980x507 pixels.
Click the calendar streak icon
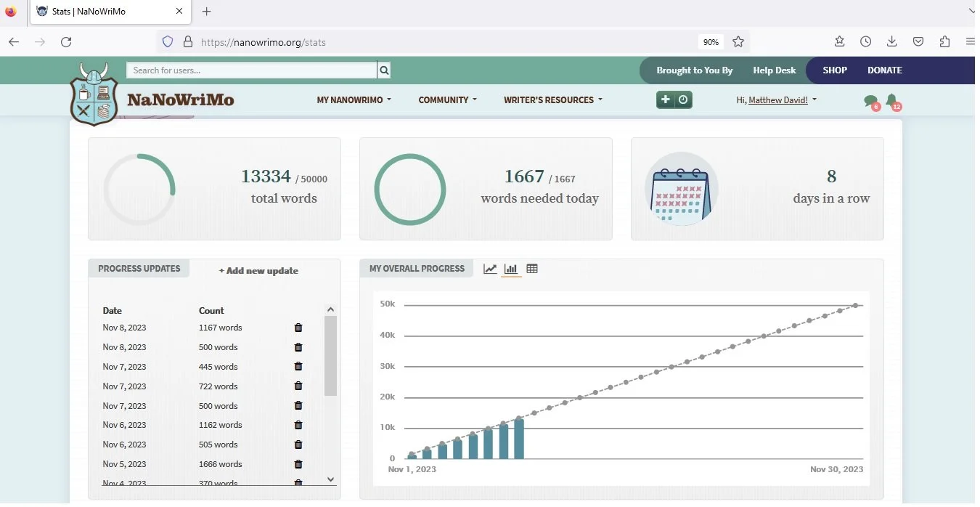(681, 189)
